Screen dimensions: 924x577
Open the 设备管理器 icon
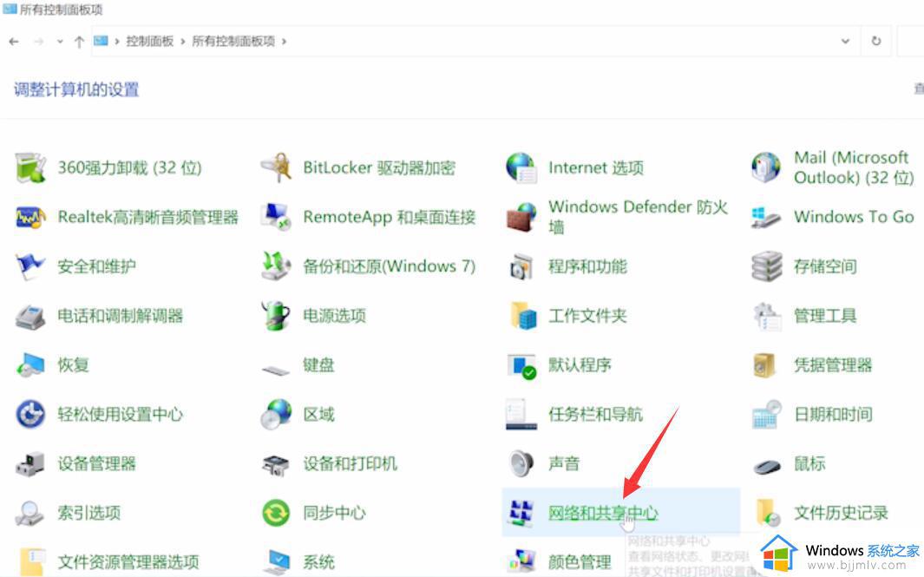pyautogui.click(x=30, y=464)
